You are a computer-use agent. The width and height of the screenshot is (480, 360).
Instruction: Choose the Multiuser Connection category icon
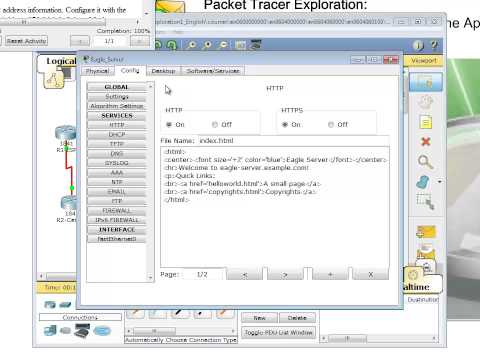click(66, 330)
